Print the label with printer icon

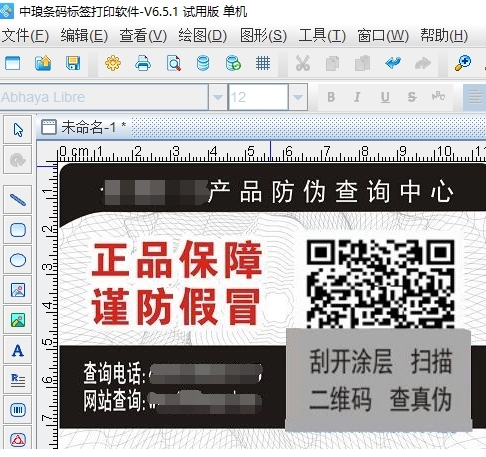[x=143, y=63]
